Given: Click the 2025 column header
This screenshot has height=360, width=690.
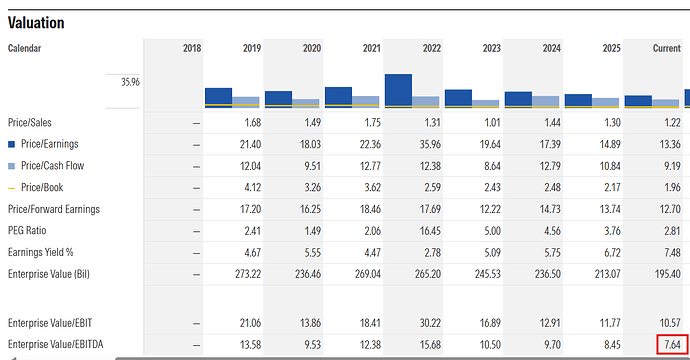Looking at the screenshot, I should pos(611,48).
